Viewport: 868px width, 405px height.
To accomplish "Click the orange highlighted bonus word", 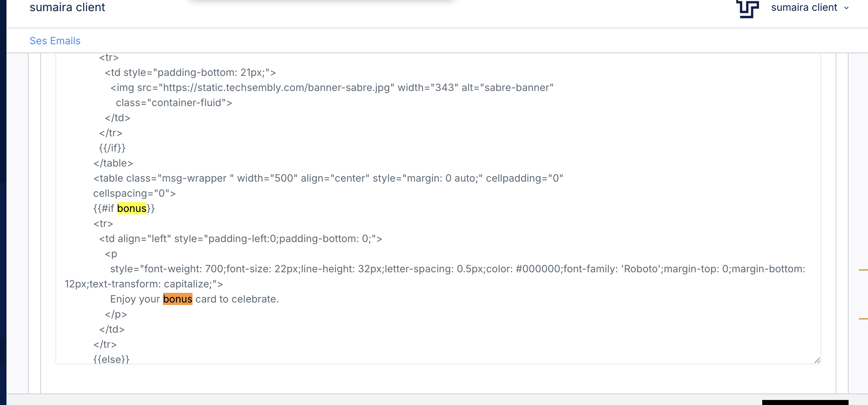I will [178, 299].
